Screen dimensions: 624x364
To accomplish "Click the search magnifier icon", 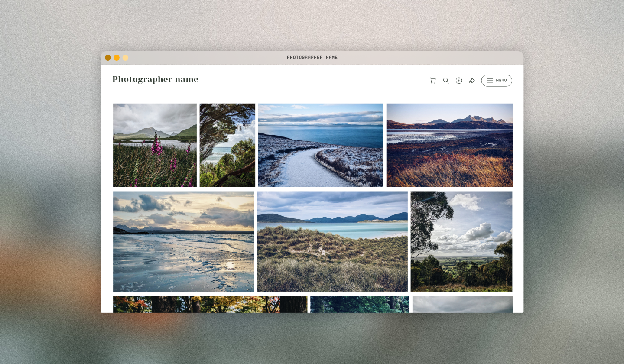I will tap(446, 80).
